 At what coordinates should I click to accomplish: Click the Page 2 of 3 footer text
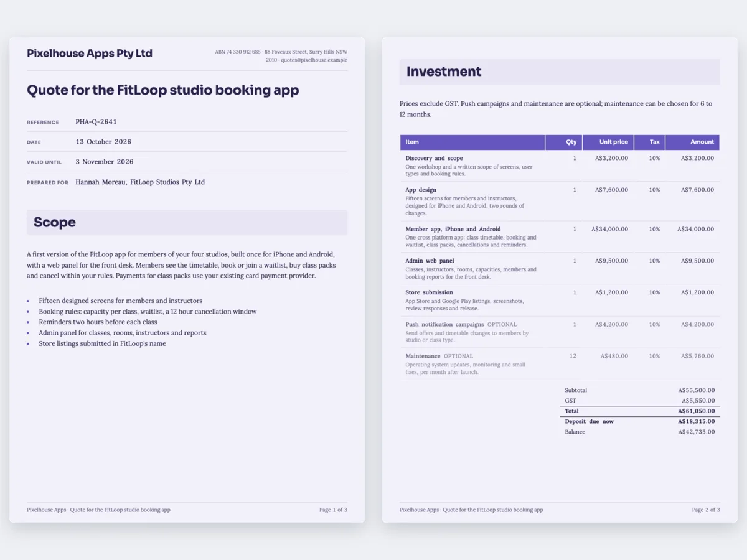[x=706, y=510]
